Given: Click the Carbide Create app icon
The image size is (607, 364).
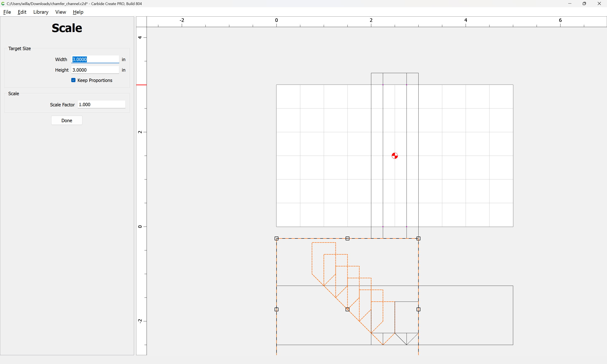Looking at the screenshot, I should click(x=3, y=4).
